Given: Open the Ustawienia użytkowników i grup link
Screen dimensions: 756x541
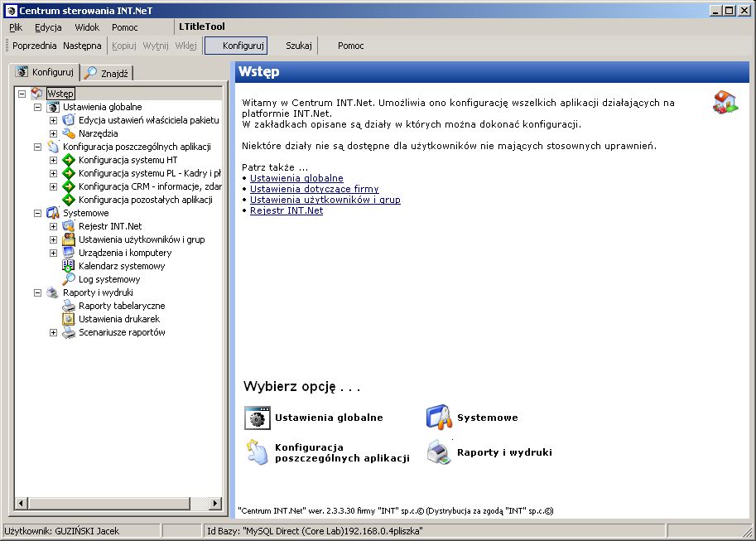Looking at the screenshot, I should tap(325, 200).
